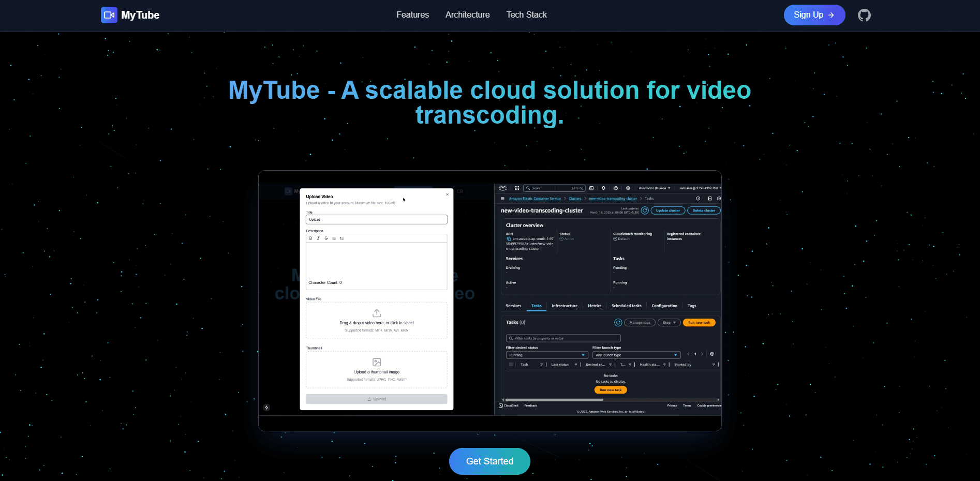
Task: Open the AWS top bar settings gear
Action: click(x=628, y=188)
